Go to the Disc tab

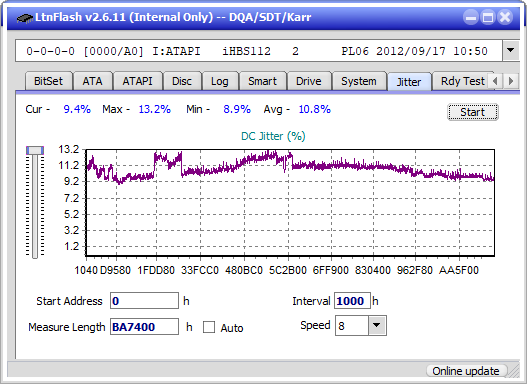182,81
